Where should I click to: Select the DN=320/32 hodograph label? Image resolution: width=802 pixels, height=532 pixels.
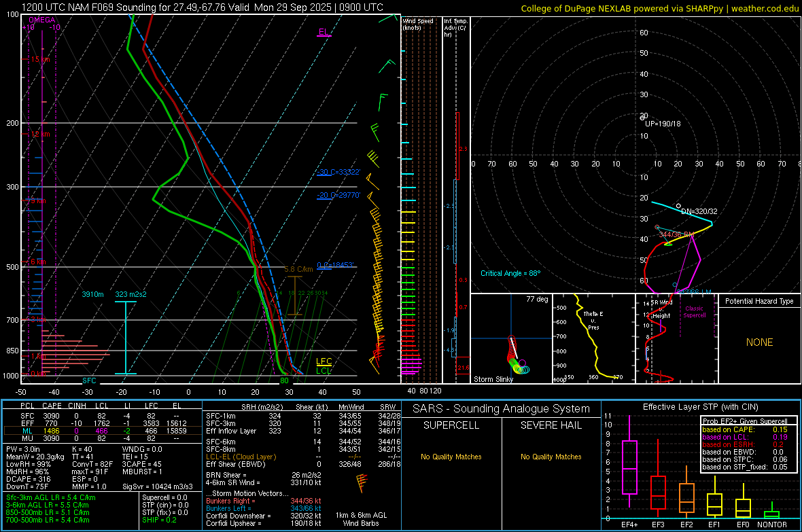coord(699,211)
